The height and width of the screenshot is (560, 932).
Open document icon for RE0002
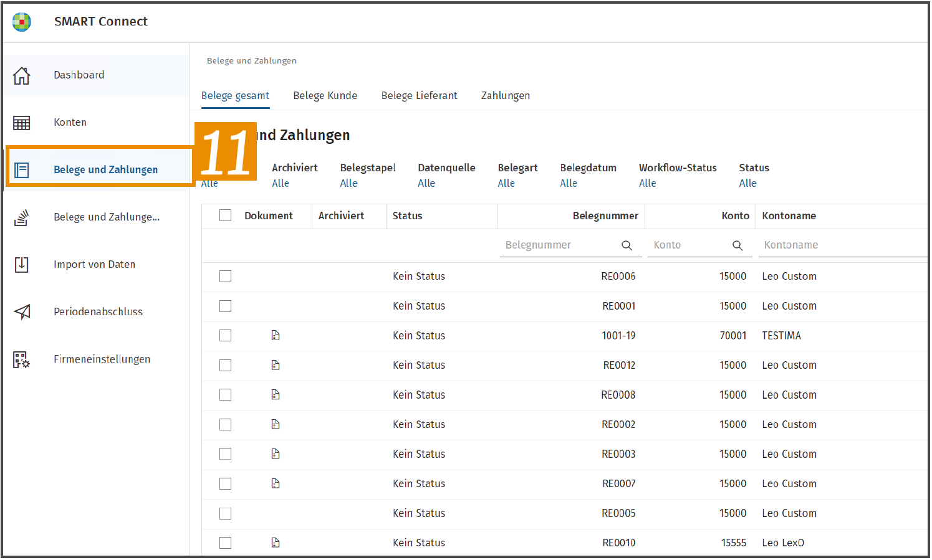(x=276, y=424)
